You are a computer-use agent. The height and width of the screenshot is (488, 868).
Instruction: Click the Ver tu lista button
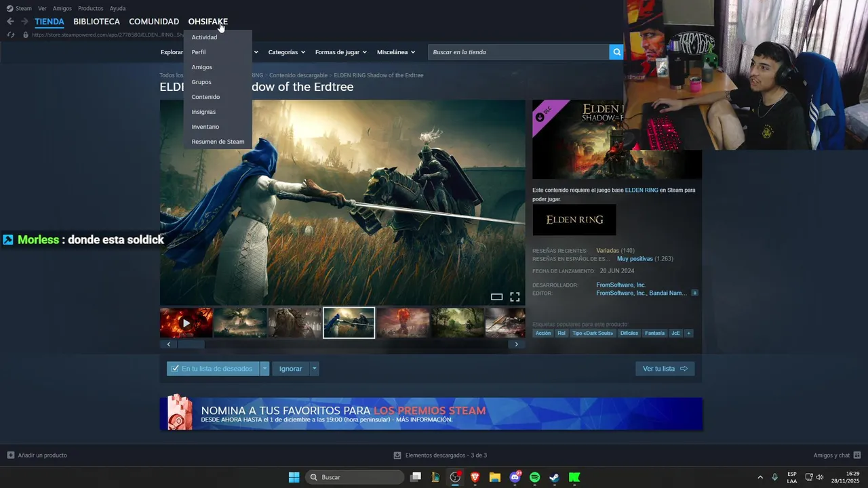[665, 369]
